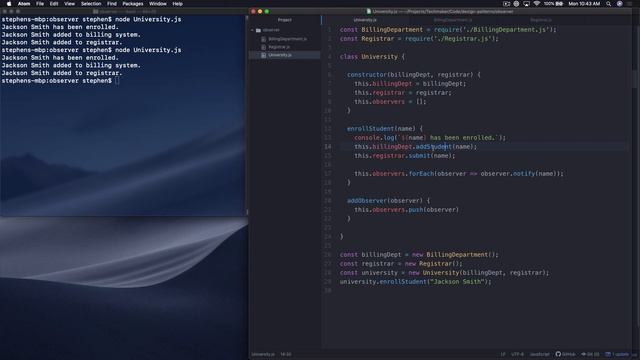The height and width of the screenshot is (360, 640).
Task: Click the Git status in status bar
Action: click(x=590, y=354)
